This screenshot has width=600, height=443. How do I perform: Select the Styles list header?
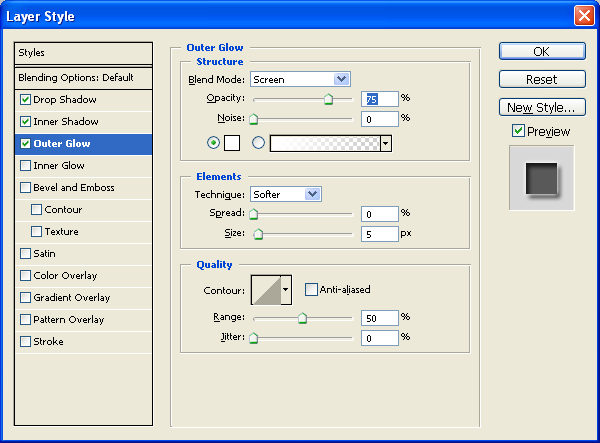pos(83,53)
